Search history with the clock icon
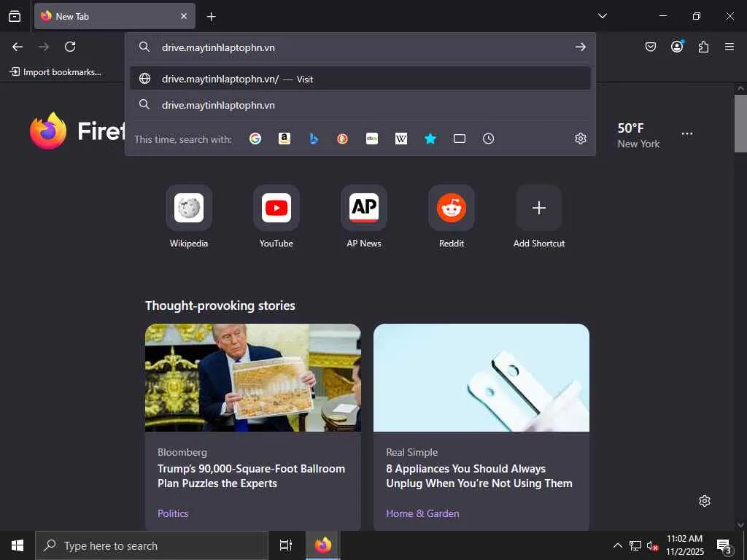 [488, 139]
